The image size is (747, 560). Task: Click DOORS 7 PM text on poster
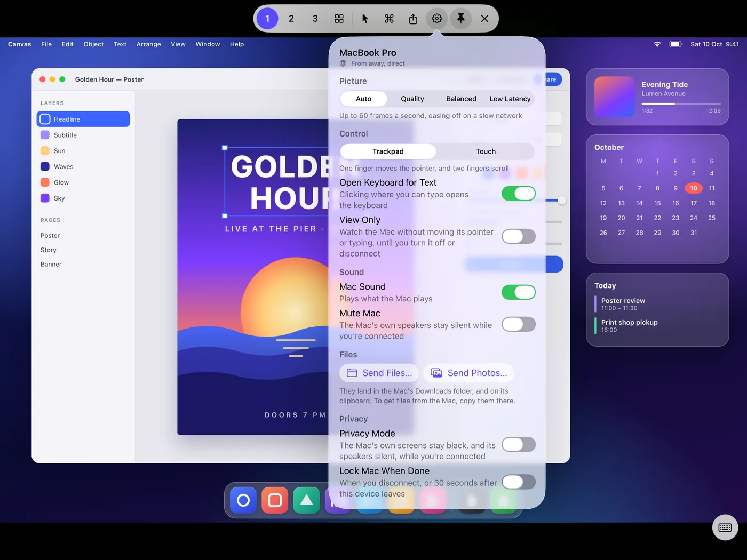click(x=295, y=415)
